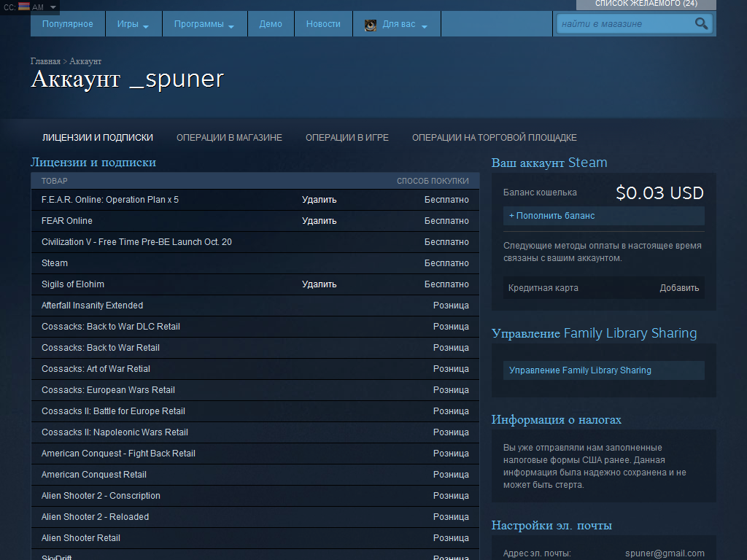Click the Кредитная карта label
The height and width of the screenshot is (560, 747).
(x=543, y=287)
